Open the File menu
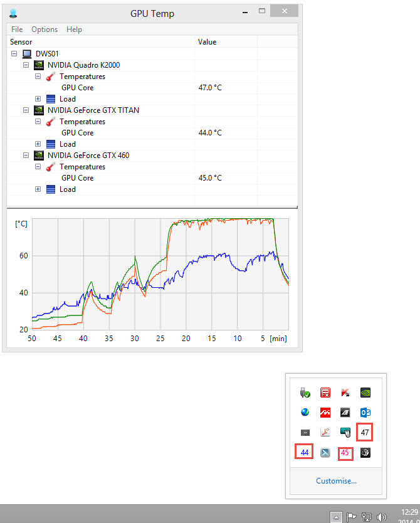This screenshot has height=523, width=420. pos(17,29)
